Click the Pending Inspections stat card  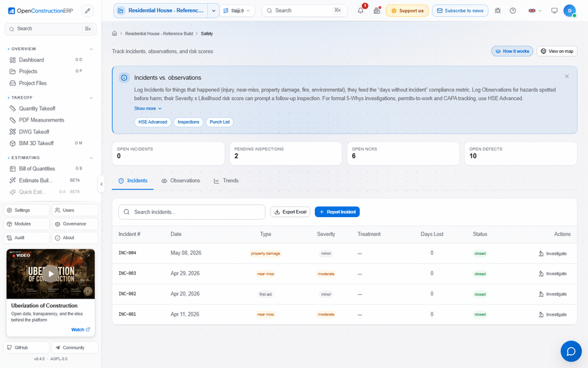click(286, 154)
